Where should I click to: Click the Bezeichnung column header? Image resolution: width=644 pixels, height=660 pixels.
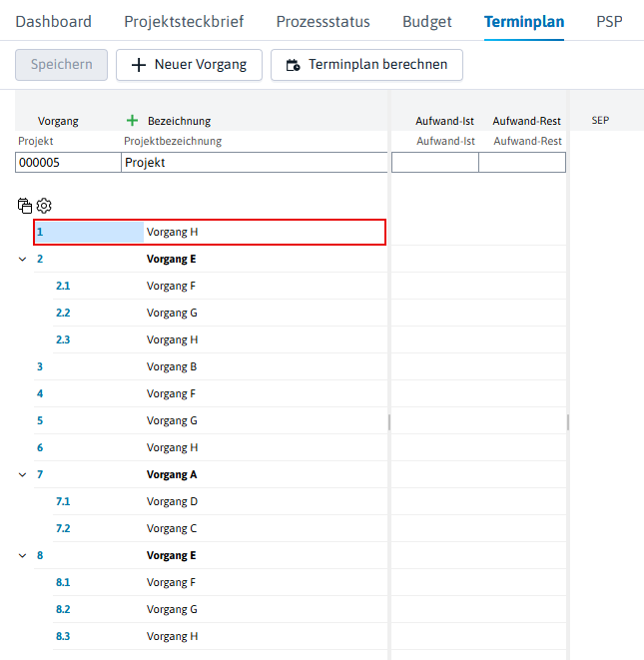[179, 121]
